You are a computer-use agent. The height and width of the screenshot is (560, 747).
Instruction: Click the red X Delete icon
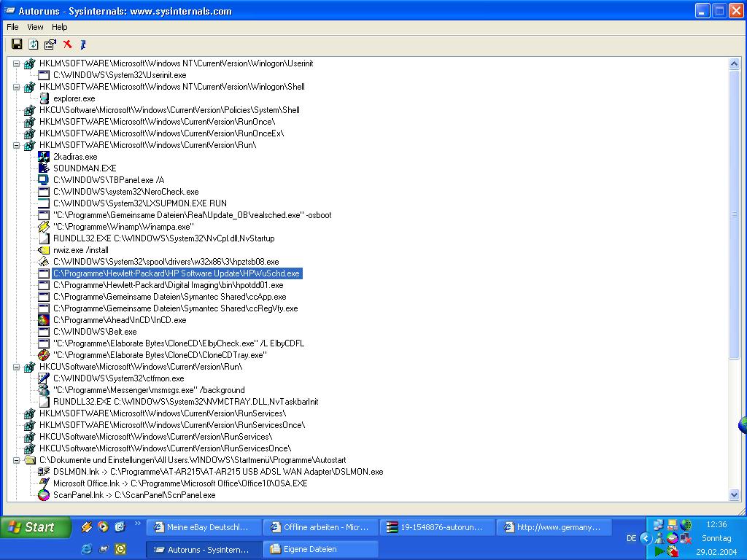click(x=67, y=44)
